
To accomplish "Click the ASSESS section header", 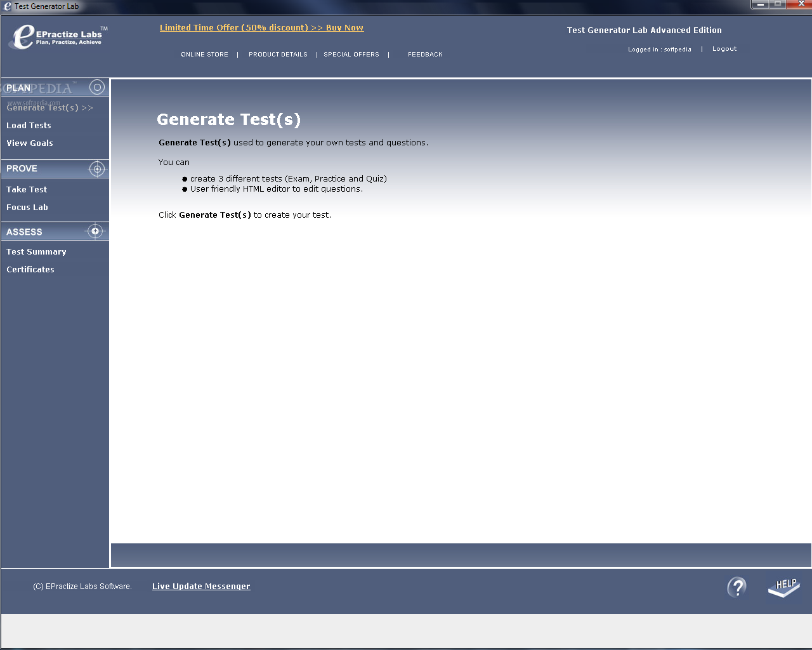I will pyautogui.click(x=55, y=232).
